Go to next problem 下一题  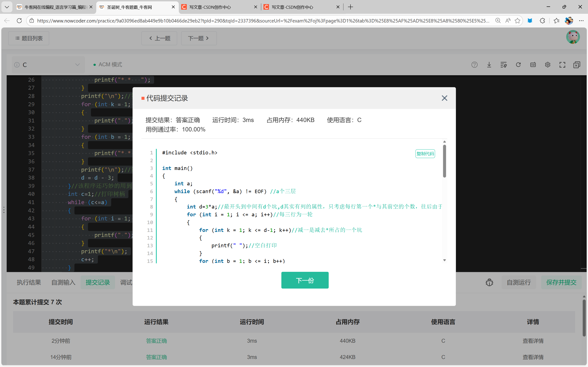(x=198, y=38)
